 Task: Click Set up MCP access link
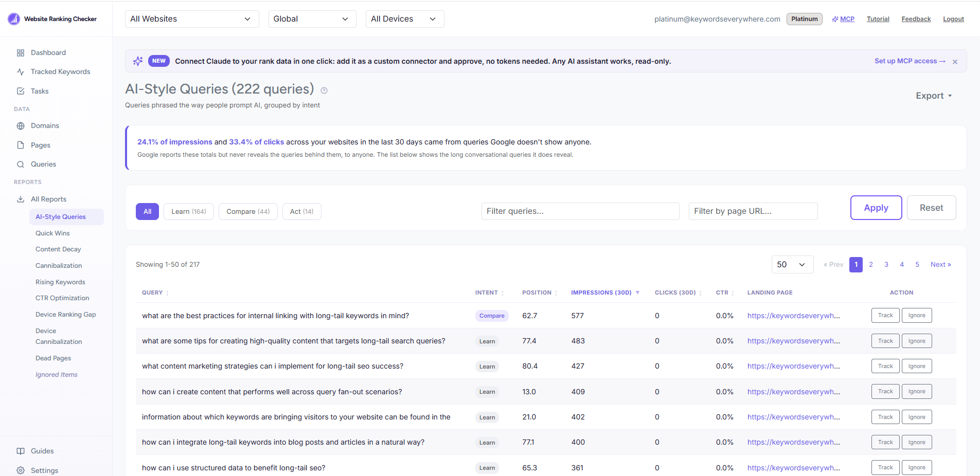[x=910, y=61]
